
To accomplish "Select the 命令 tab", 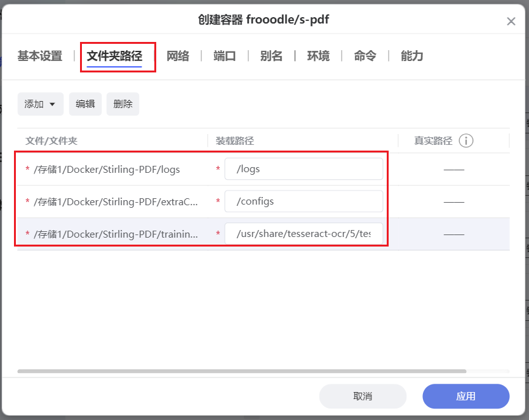I will (x=365, y=56).
